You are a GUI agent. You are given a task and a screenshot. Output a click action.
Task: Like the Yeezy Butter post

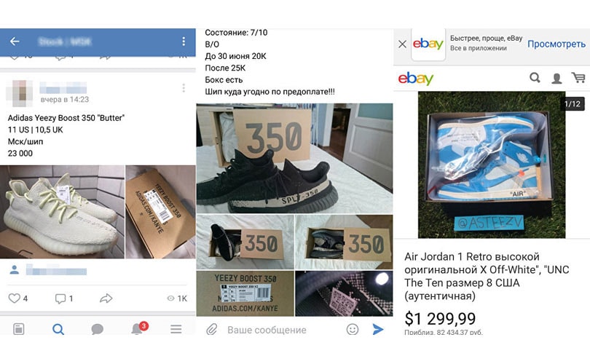[x=15, y=298]
